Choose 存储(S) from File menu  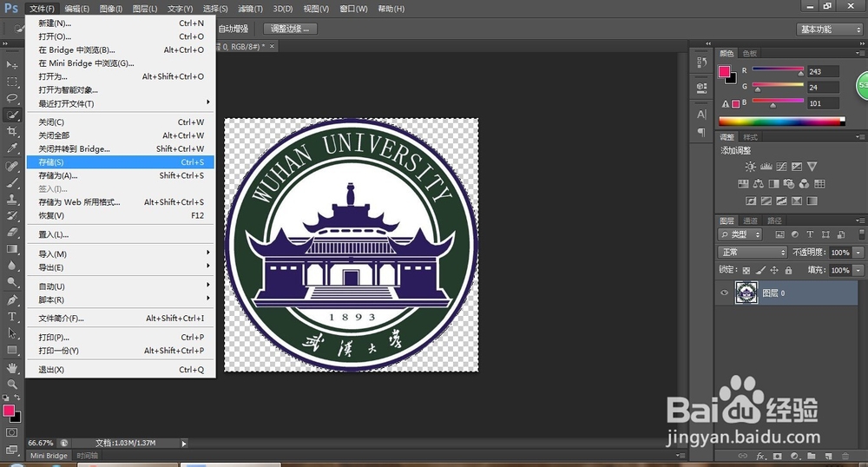(x=121, y=162)
